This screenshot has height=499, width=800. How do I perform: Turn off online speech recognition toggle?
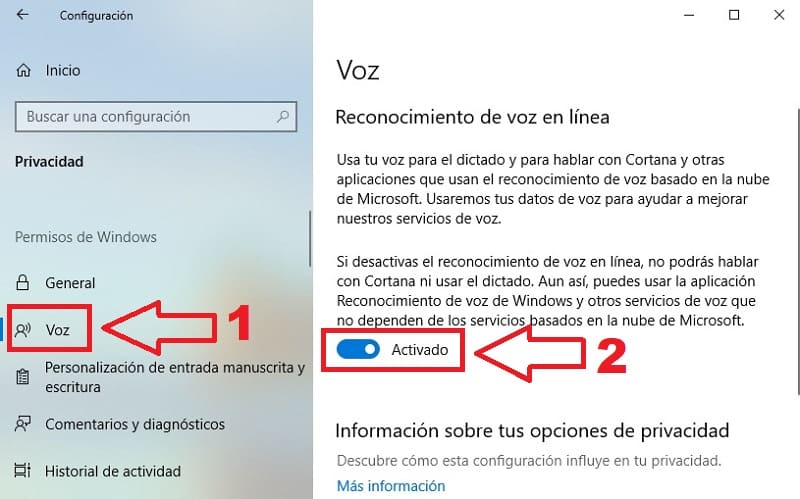[358, 350]
